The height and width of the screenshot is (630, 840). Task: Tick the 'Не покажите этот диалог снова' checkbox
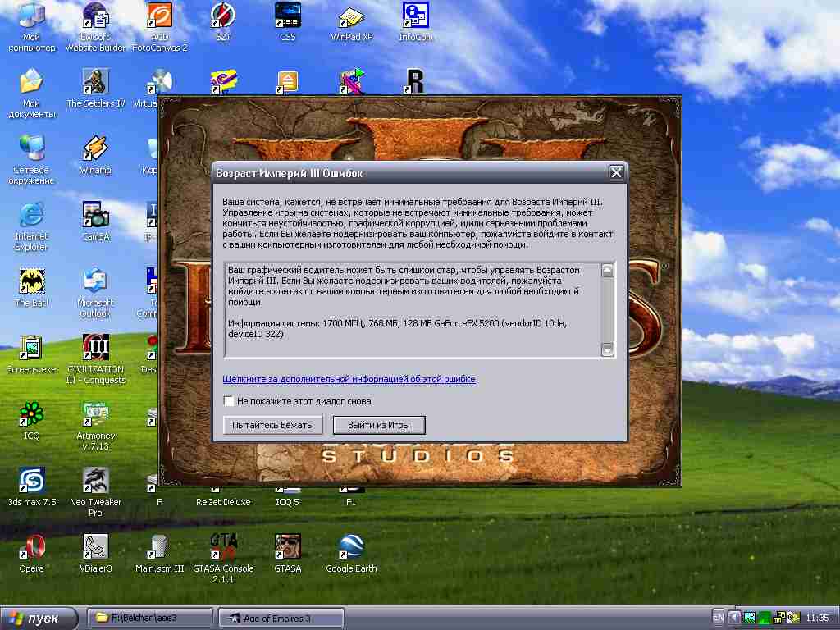[229, 400]
